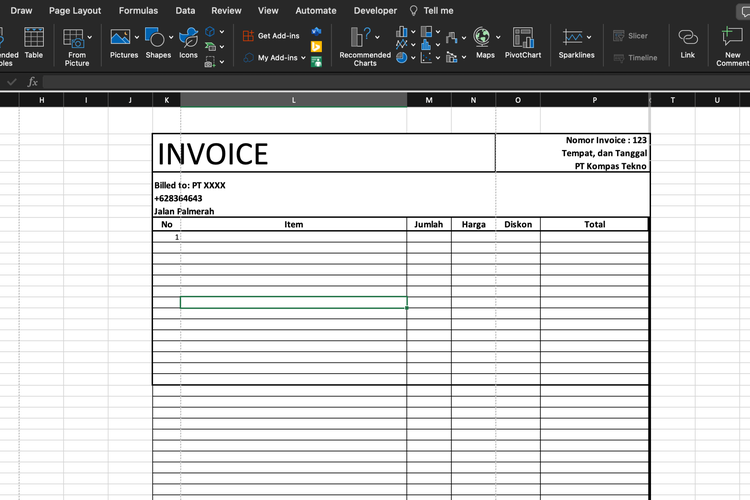Screen dimensions: 750x500
Task: Click the Screenshot camera icon
Action: tap(210, 62)
